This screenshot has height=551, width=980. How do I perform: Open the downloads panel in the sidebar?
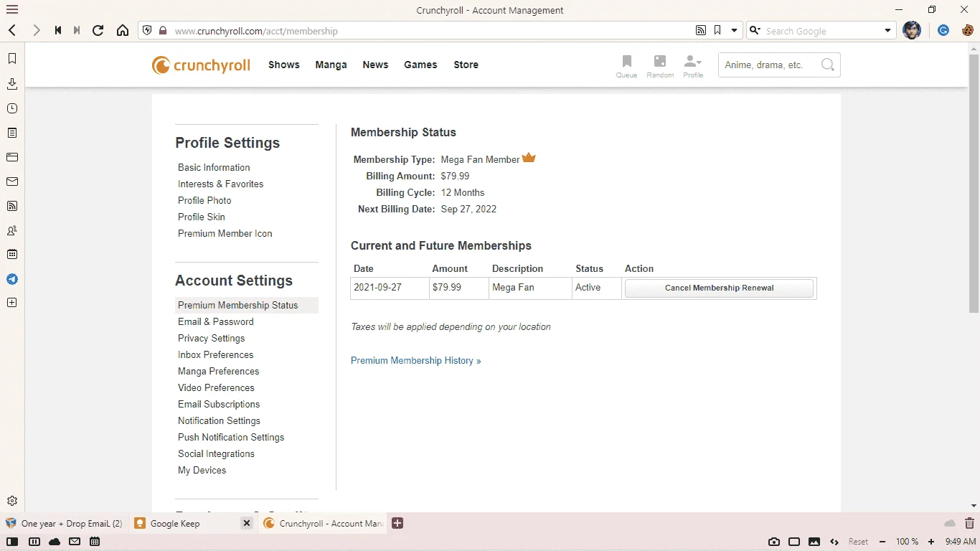pyautogui.click(x=12, y=84)
